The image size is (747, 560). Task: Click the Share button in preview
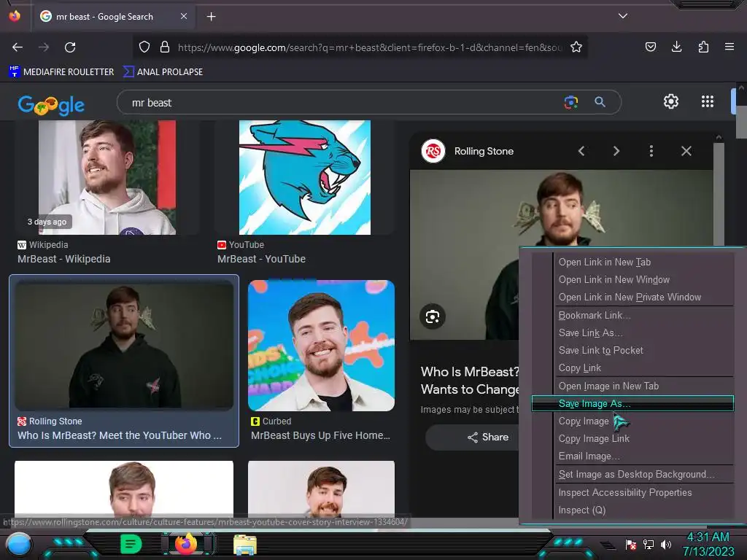tap(488, 437)
